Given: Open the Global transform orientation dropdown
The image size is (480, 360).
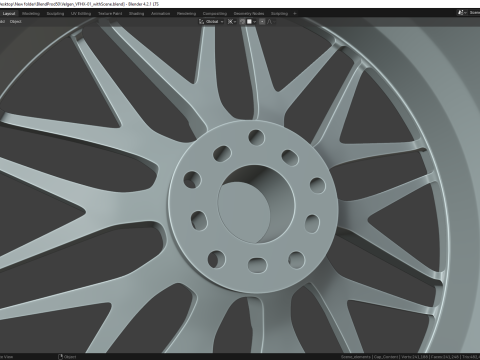Looking at the screenshot, I should [x=211, y=22].
